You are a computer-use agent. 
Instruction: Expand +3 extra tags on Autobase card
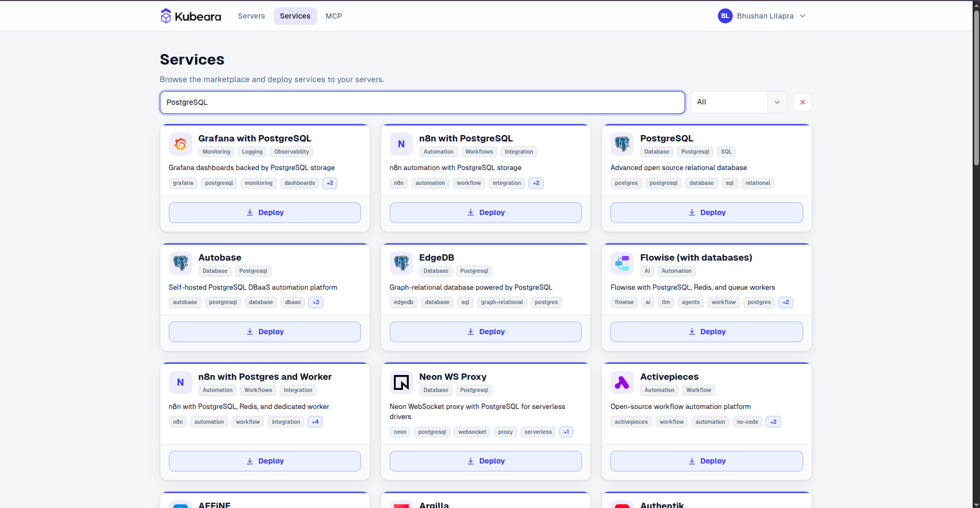[x=316, y=302]
